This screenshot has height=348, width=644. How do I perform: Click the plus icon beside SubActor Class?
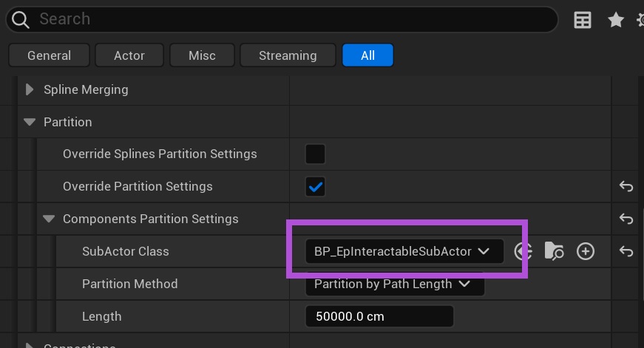click(586, 251)
